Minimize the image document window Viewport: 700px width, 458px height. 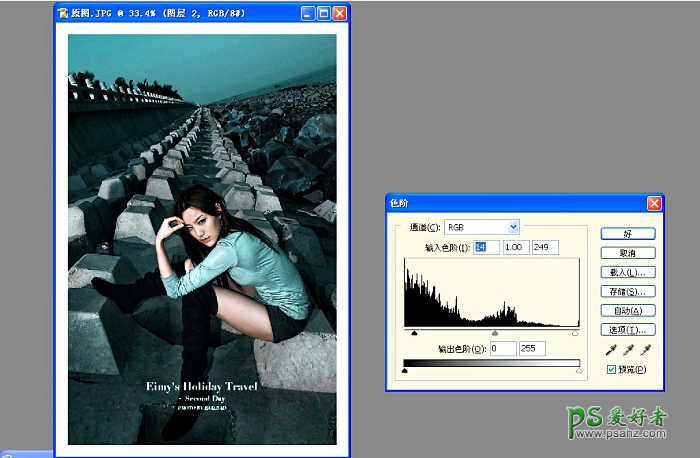(x=307, y=14)
